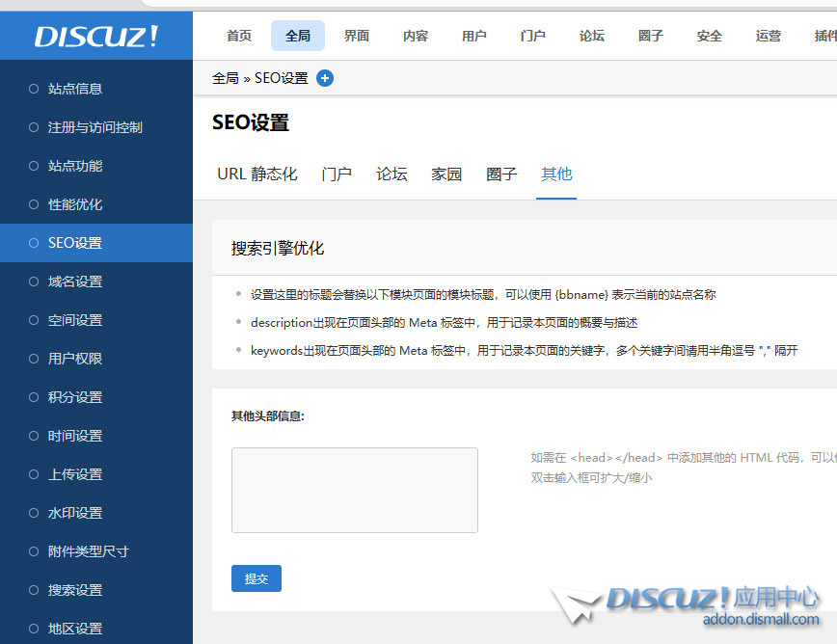Open the 论坛 top menu
This screenshot has height=644, width=837.
click(591, 36)
